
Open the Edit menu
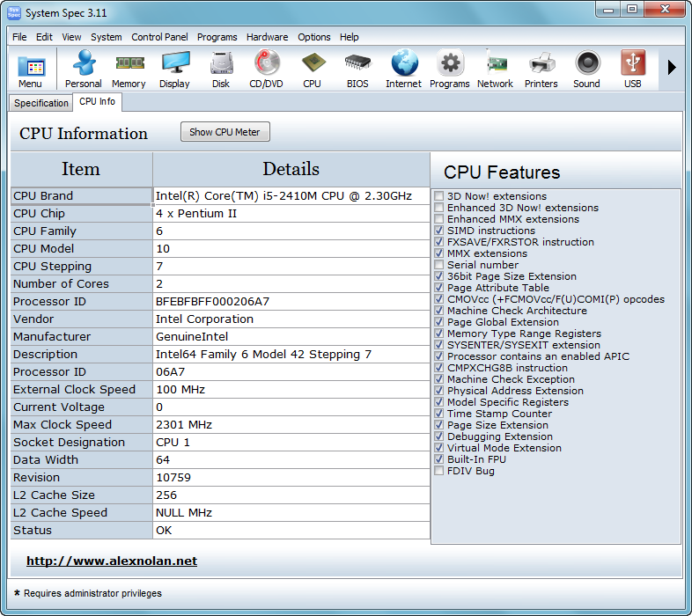tap(44, 37)
